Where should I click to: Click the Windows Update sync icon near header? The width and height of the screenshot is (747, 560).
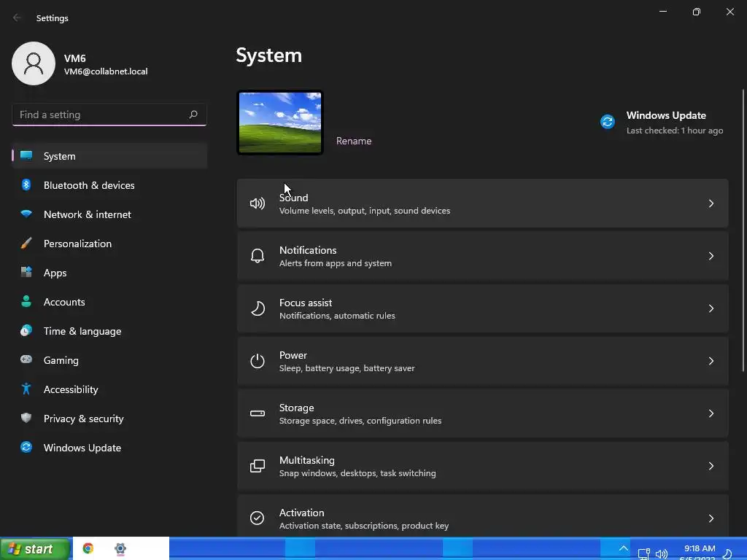click(608, 122)
